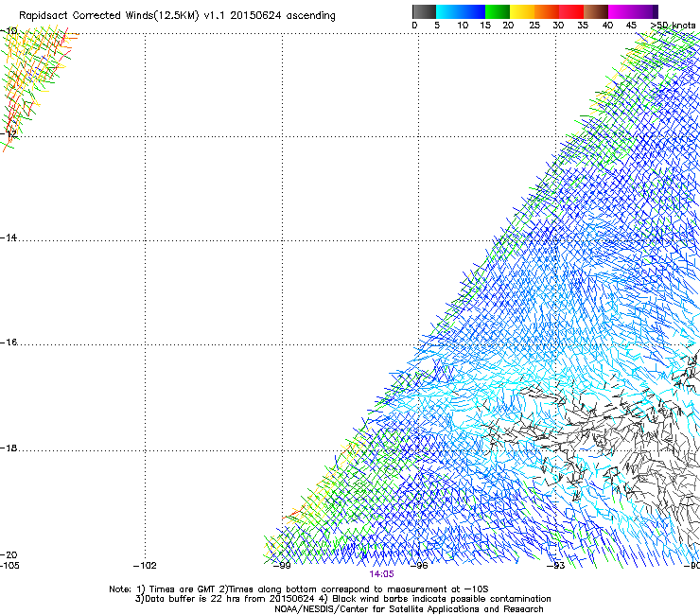Click the purple '14:05' time label
700x615 pixels.
[382, 574]
